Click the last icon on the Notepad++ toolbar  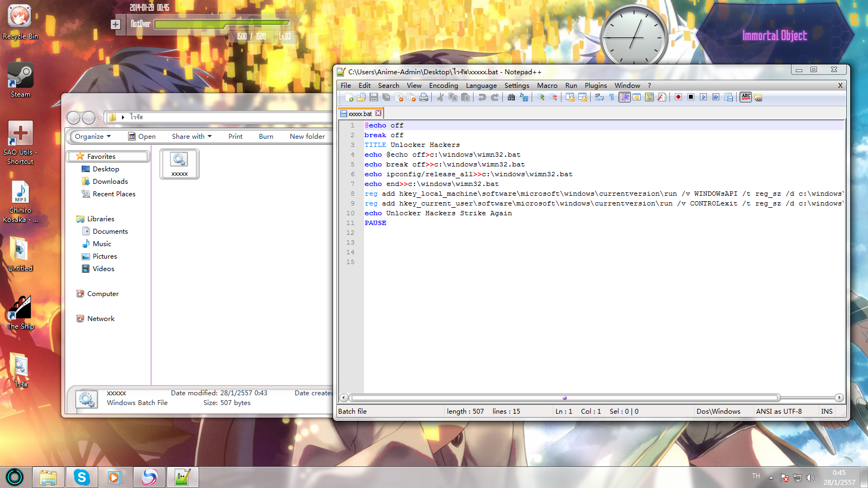click(x=758, y=98)
